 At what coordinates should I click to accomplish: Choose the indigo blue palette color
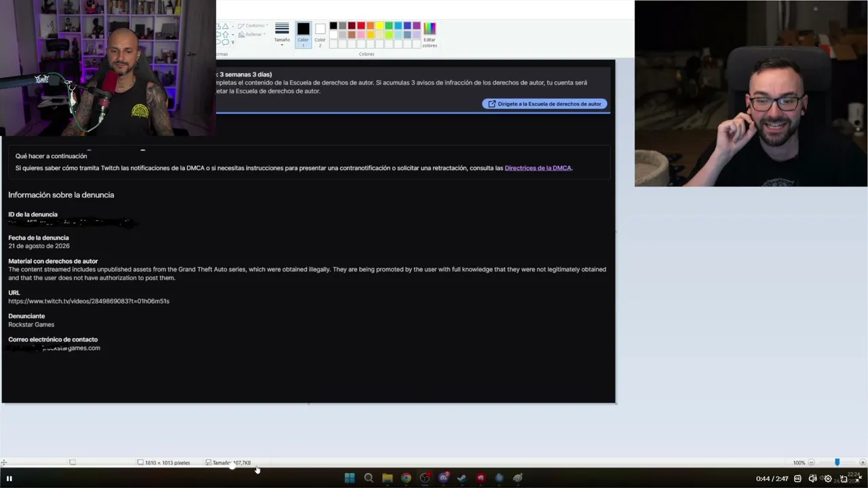coord(407,26)
